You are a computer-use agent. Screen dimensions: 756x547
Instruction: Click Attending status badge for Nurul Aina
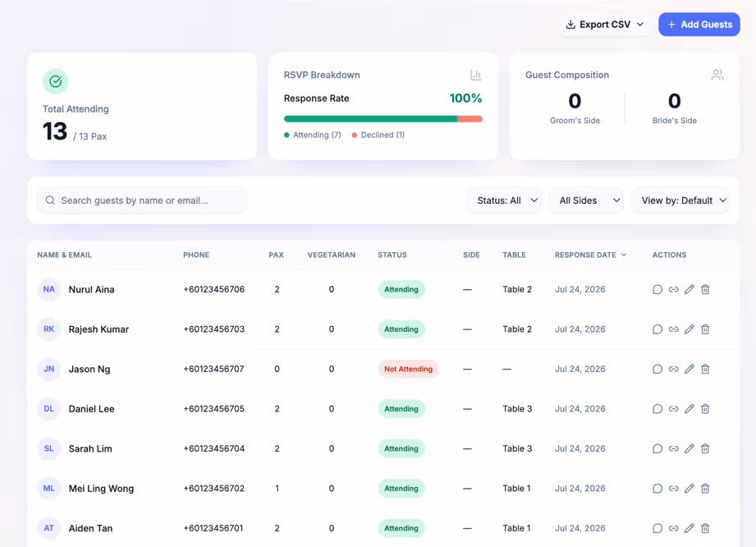click(x=401, y=289)
